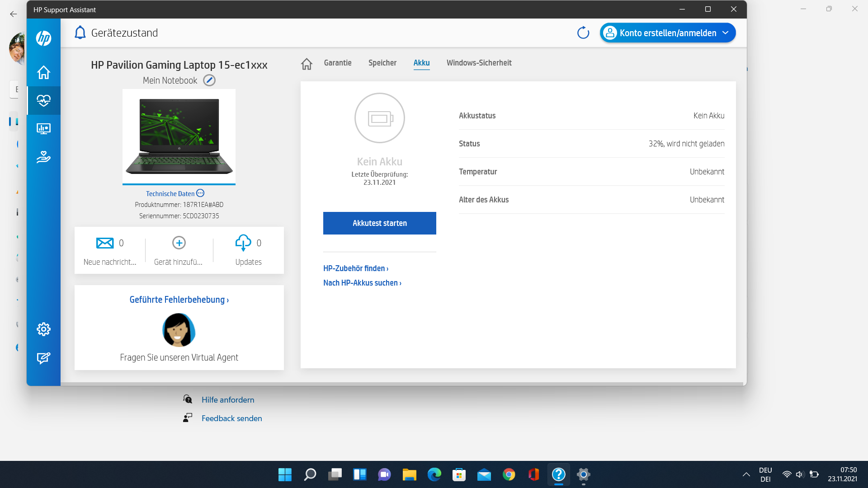Open settings gear in HP sidebar
The height and width of the screenshot is (488, 868).
coord(43,329)
